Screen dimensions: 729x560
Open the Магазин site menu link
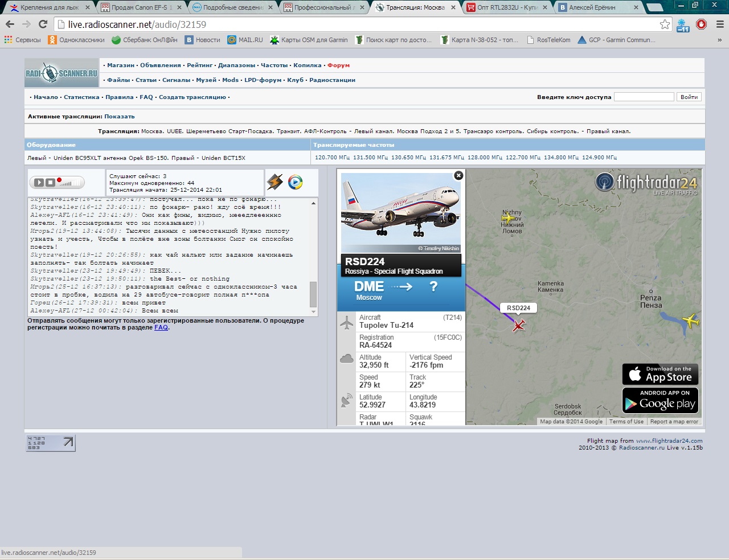coord(121,65)
